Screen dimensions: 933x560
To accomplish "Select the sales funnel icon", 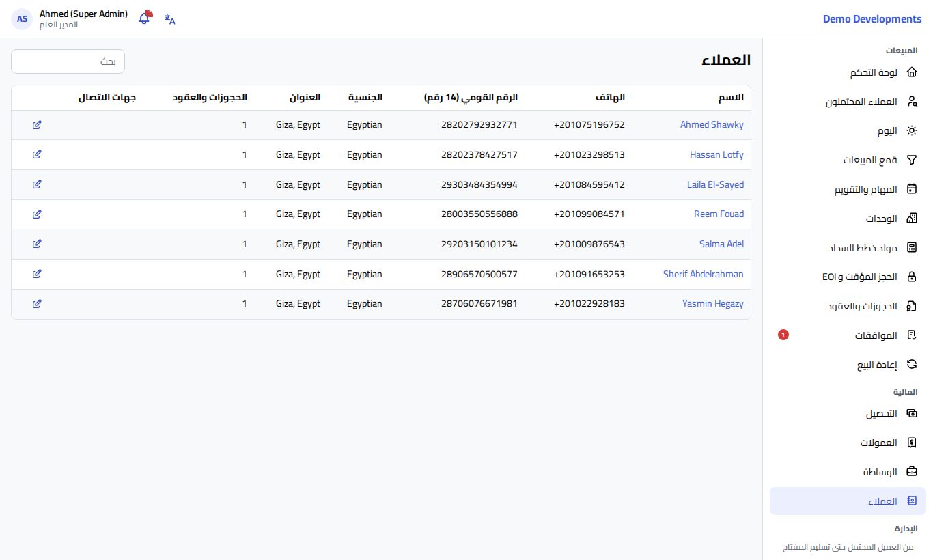I will point(911,160).
